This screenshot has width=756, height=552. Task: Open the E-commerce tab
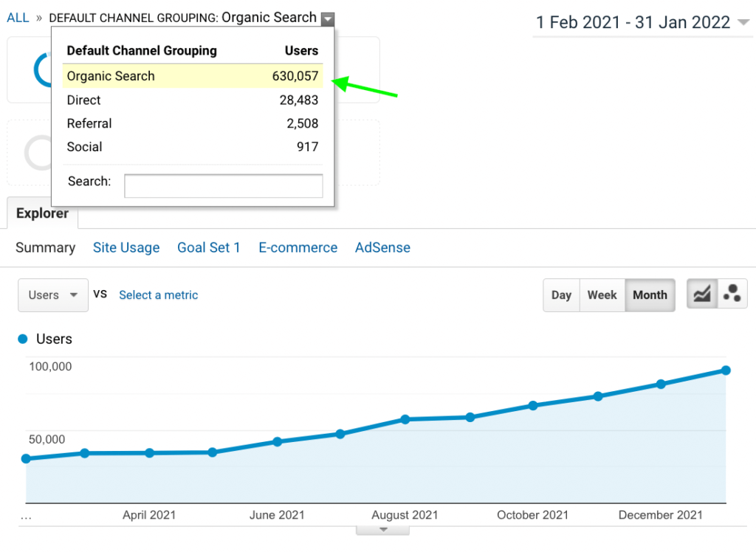point(298,248)
